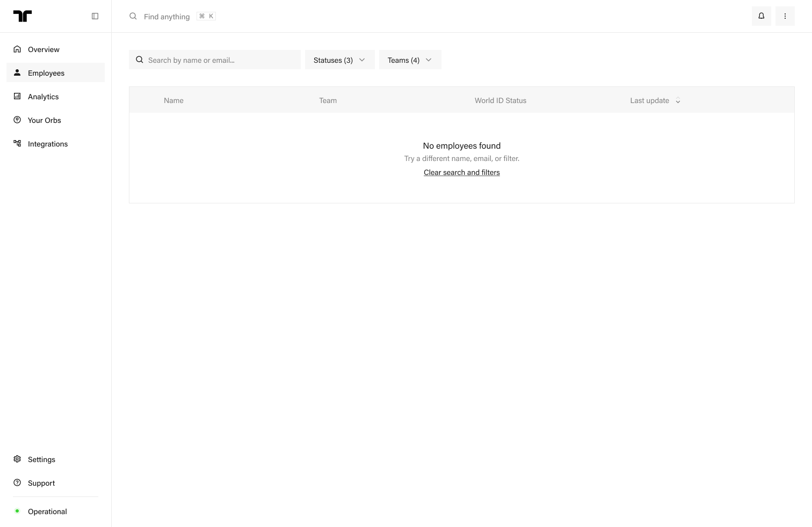Click the Overview home icon
The width and height of the screenshot is (812, 527).
coord(17,49)
